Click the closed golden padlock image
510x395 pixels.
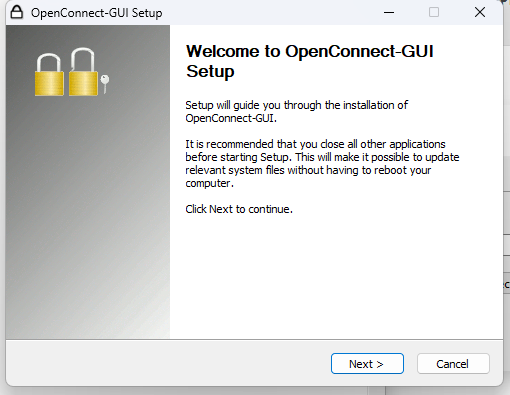click(x=49, y=75)
